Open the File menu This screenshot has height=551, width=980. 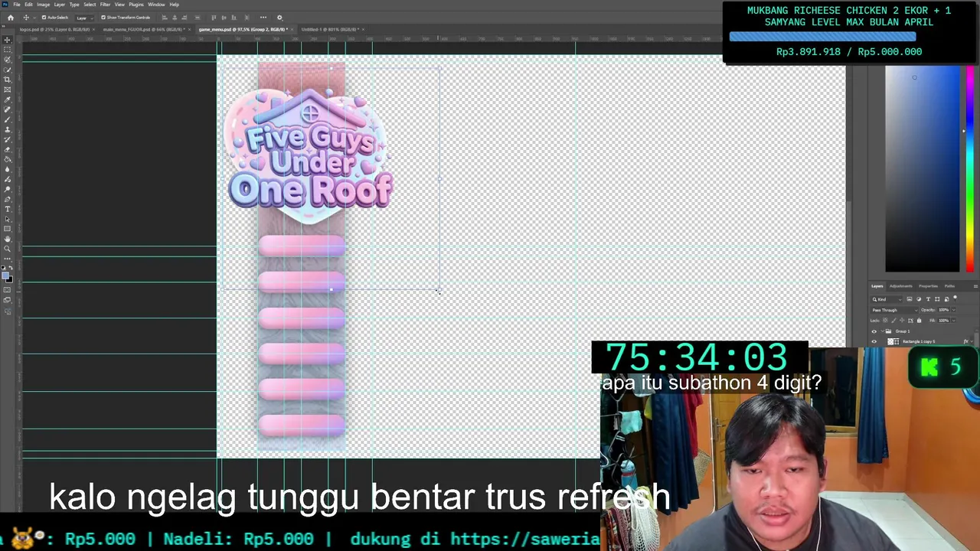(x=16, y=5)
